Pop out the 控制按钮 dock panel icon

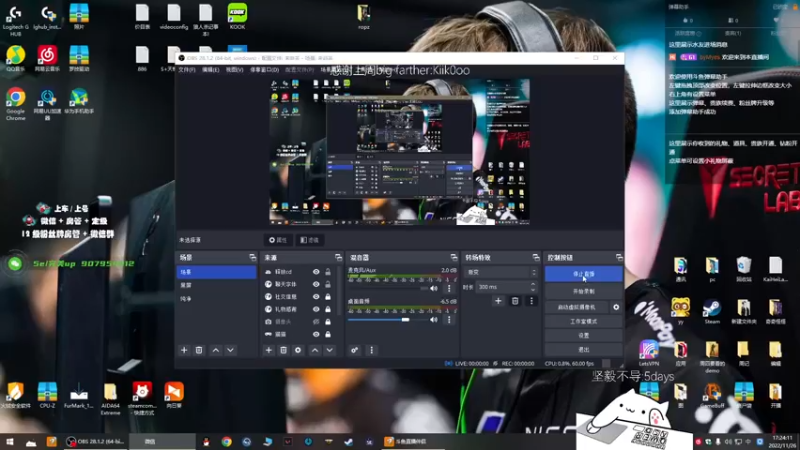(x=619, y=258)
